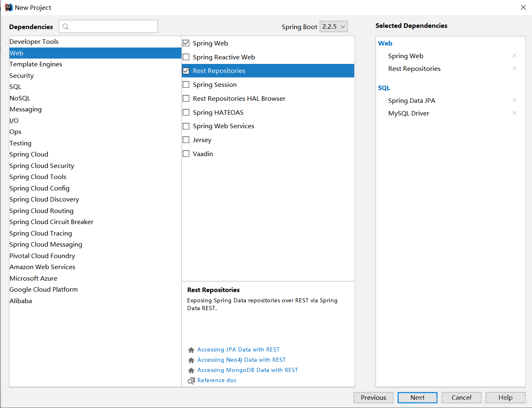
Task: Select Developer Tools category
Action: point(95,42)
